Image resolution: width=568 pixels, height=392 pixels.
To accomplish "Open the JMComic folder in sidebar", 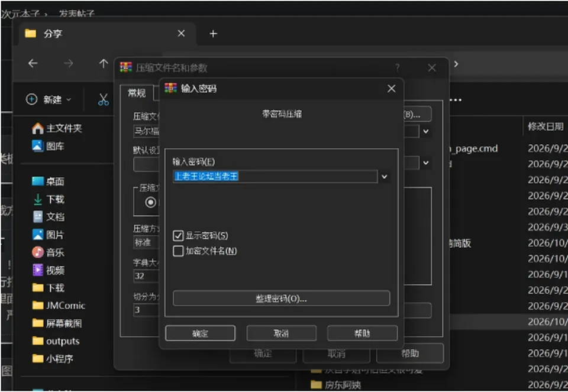I will [x=59, y=306].
